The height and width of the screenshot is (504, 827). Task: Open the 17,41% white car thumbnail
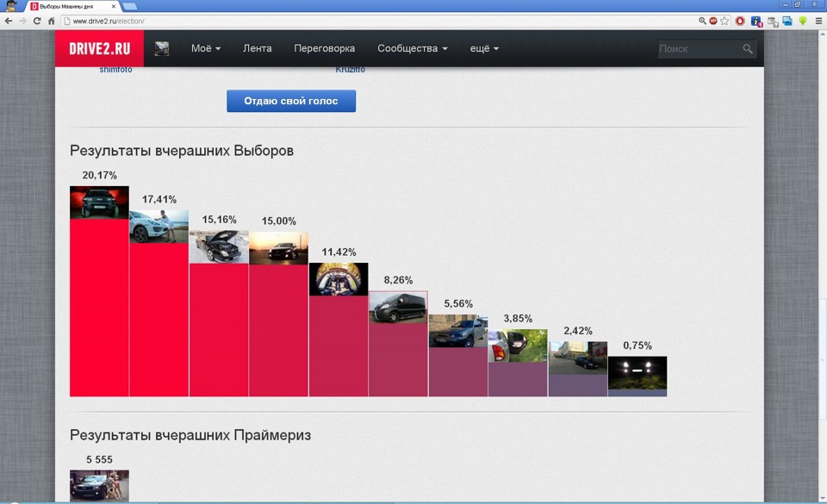coord(159,227)
